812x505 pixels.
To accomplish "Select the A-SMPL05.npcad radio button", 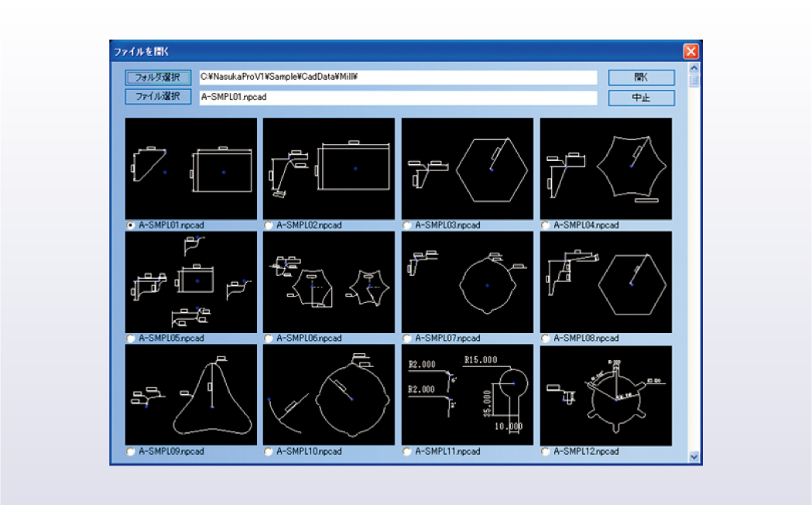I will point(130,338).
